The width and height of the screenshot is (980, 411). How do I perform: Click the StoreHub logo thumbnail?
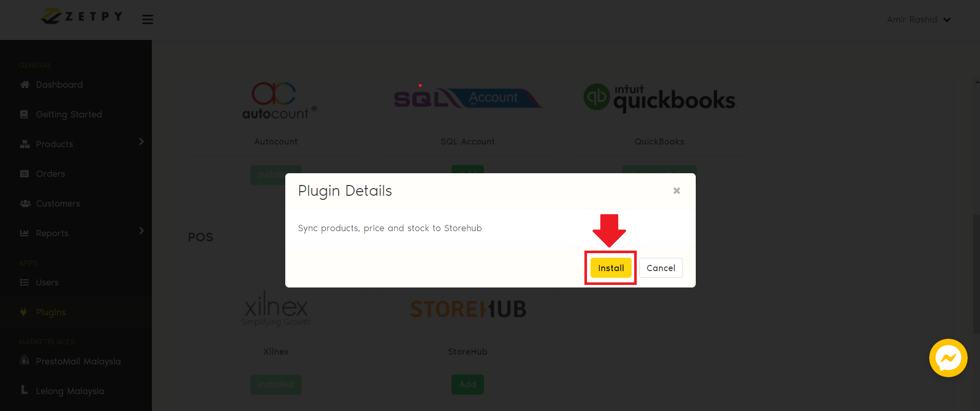point(468,309)
